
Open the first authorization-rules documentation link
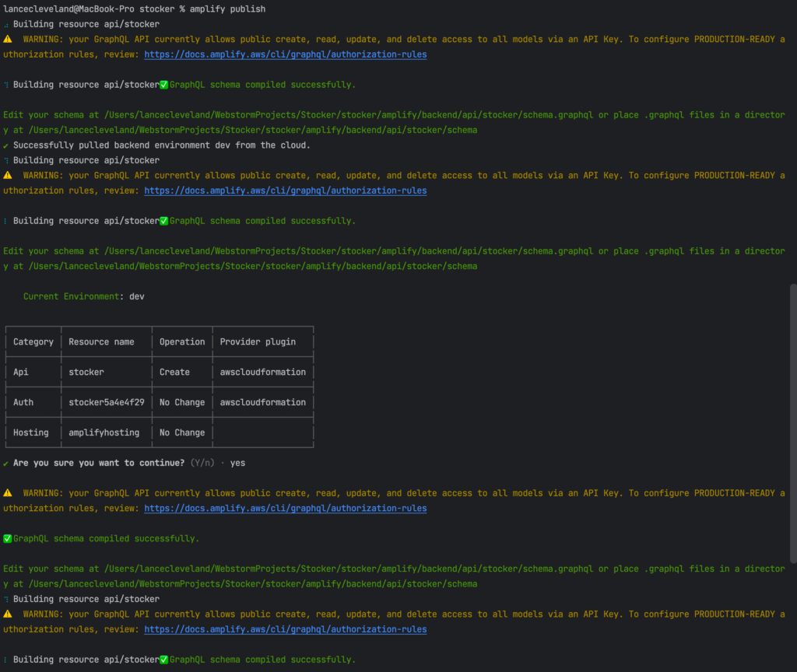pyautogui.click(x=285, y=54)
